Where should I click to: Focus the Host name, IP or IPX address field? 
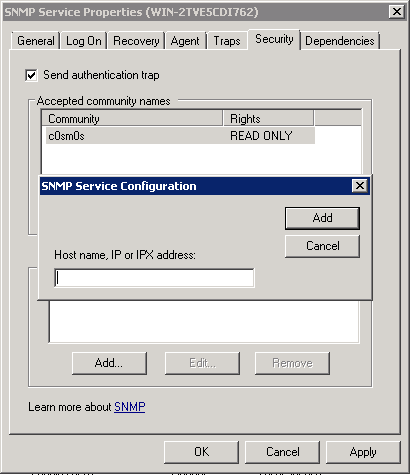154,278
